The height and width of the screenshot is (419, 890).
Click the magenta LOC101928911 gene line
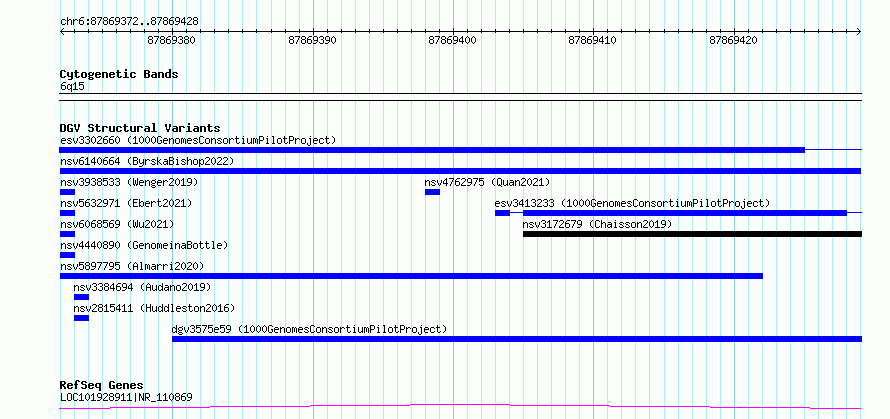click(x=460, y=407)
